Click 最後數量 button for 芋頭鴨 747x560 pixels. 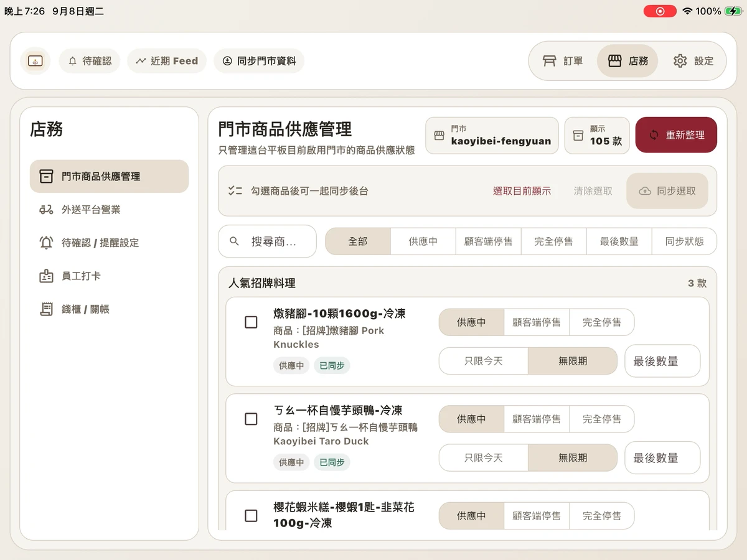tap(662, 458)
